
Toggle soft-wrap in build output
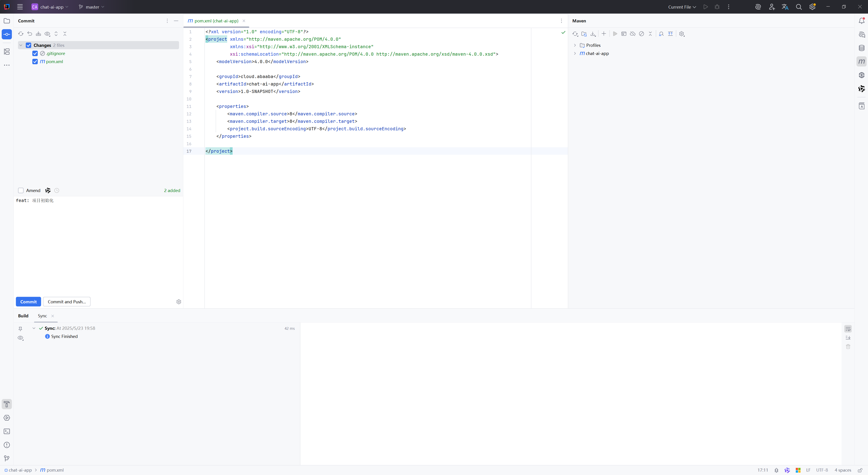click(848, 329)
